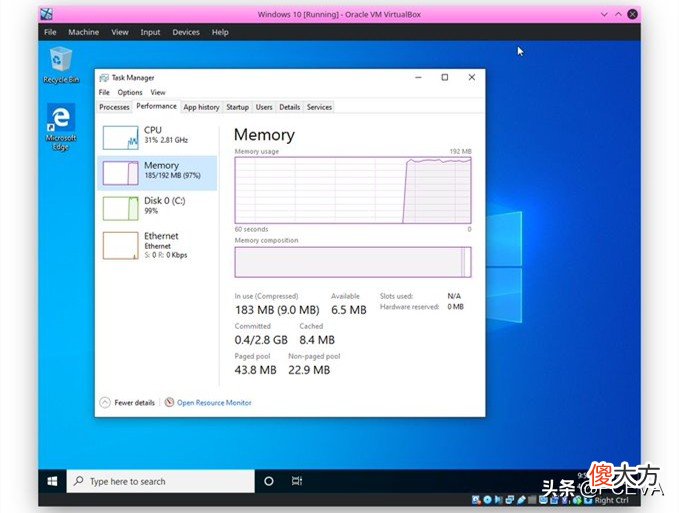Click the VirtualBox window title bar icon
Image resolution: width=679 pixels, height=513 pixels.
pyautogui.click(x=46, y=14)
